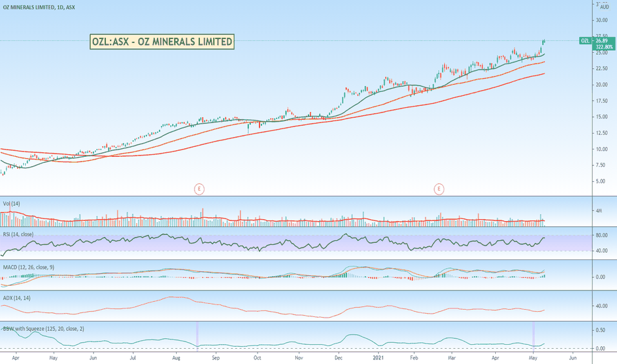617x364 pixels.
Task: Click the 22.50 price axis label
Action: click(x=602, y=68)
